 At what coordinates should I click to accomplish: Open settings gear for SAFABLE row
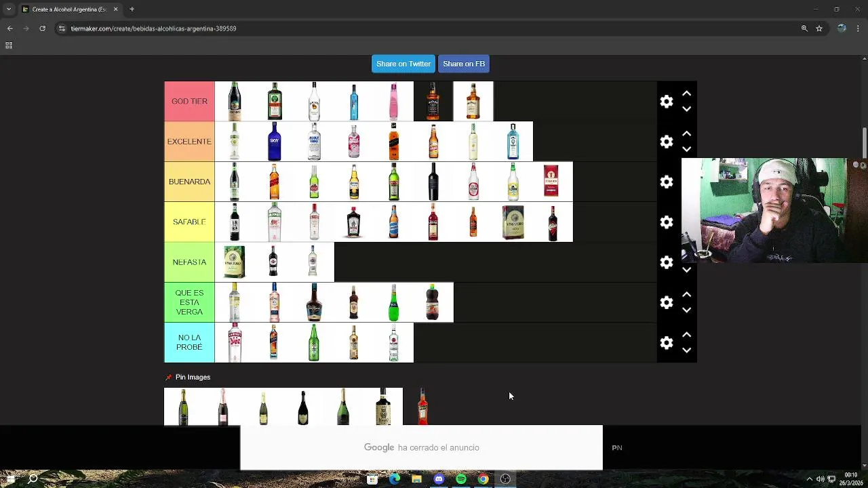667,222
